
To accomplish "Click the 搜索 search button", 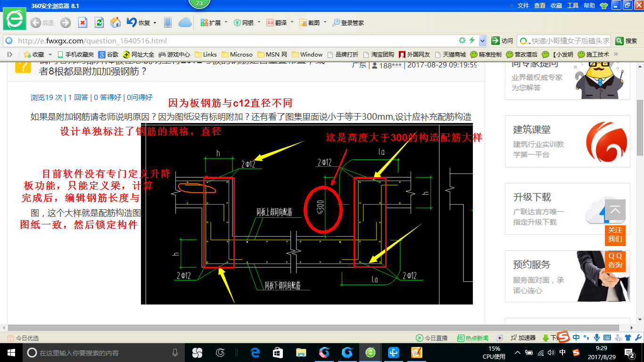I will tap(627, 41).
